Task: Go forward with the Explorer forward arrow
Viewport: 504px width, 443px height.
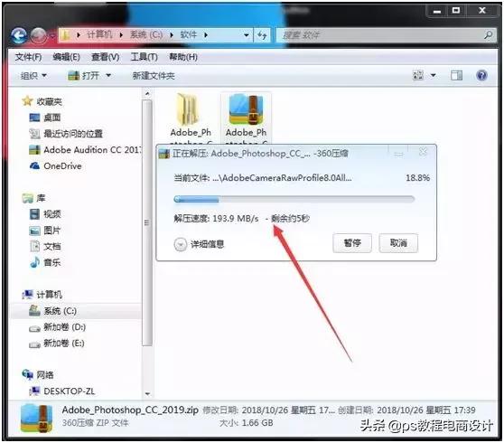Action: coord(39,35)
